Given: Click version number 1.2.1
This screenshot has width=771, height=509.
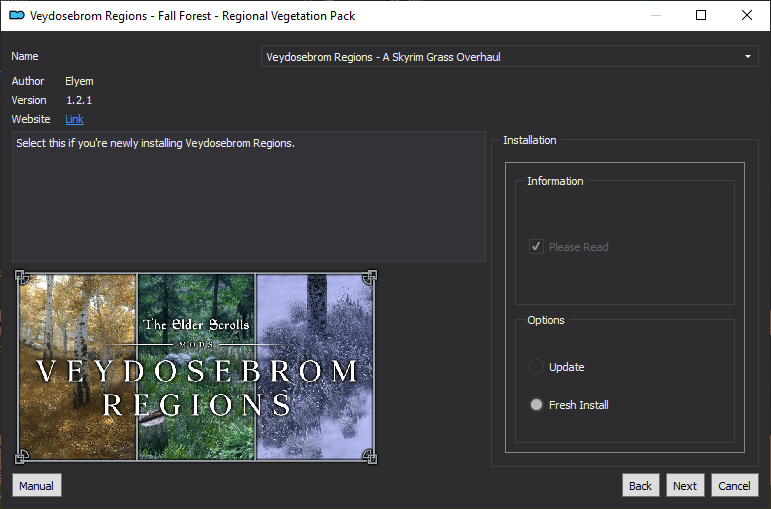Looking at the screenshot, I should pos(79,100).
